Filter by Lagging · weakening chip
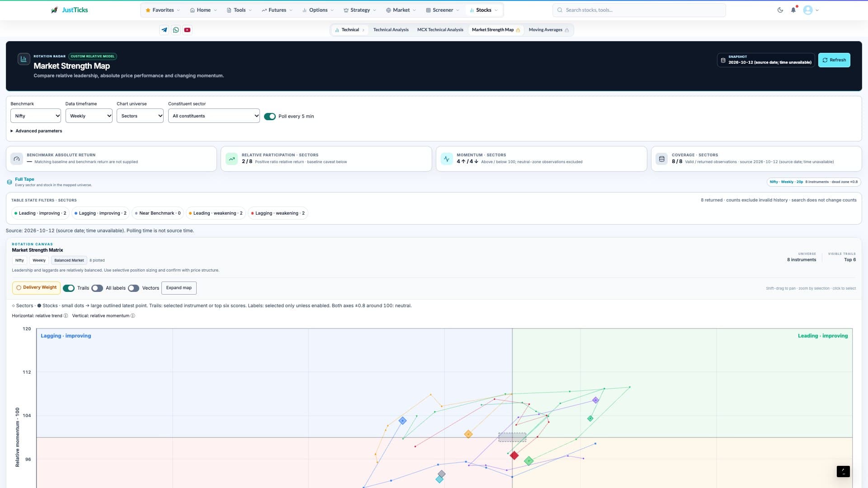Image resolution: width=868 pixels, height=488 pixels. 278,213
